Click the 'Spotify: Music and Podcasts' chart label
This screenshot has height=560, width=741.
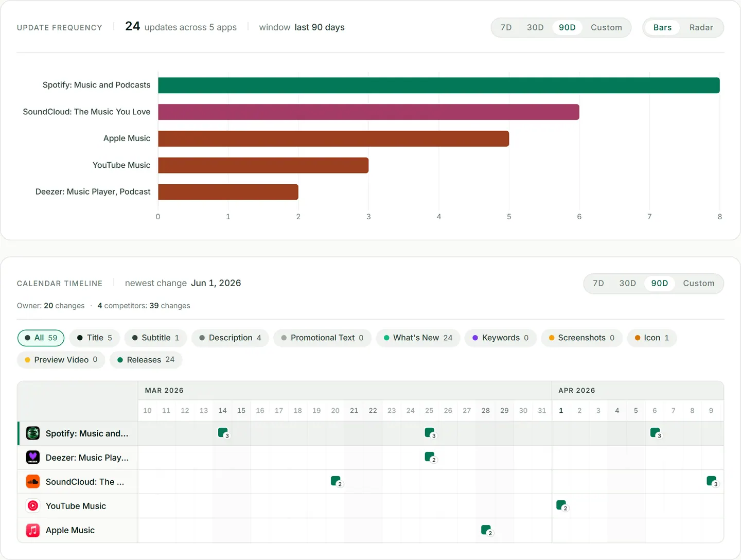[97, 85]
